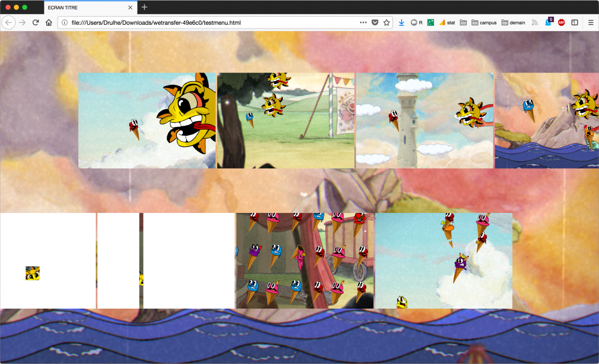Open a new tab with plus button

[144, 8]
